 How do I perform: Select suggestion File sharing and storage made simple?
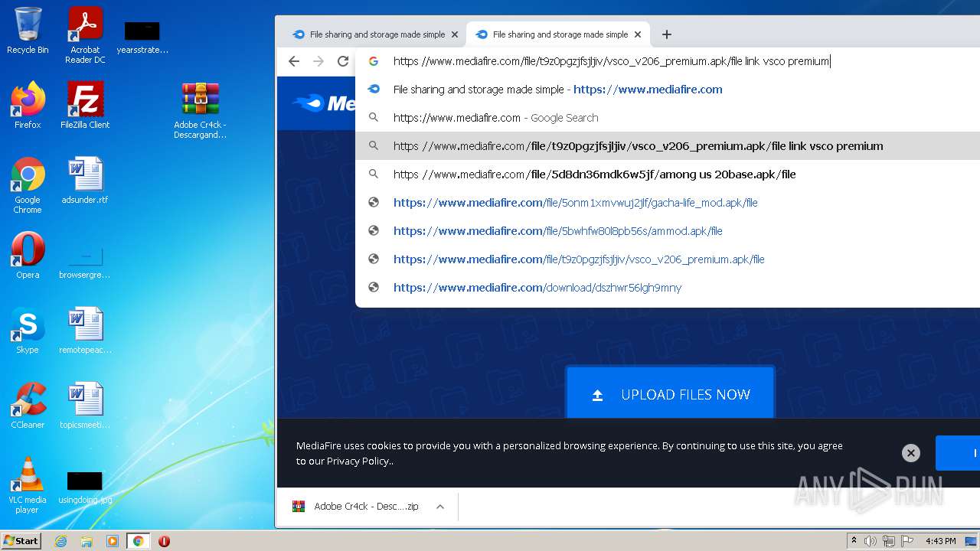(x=668, y=90)
